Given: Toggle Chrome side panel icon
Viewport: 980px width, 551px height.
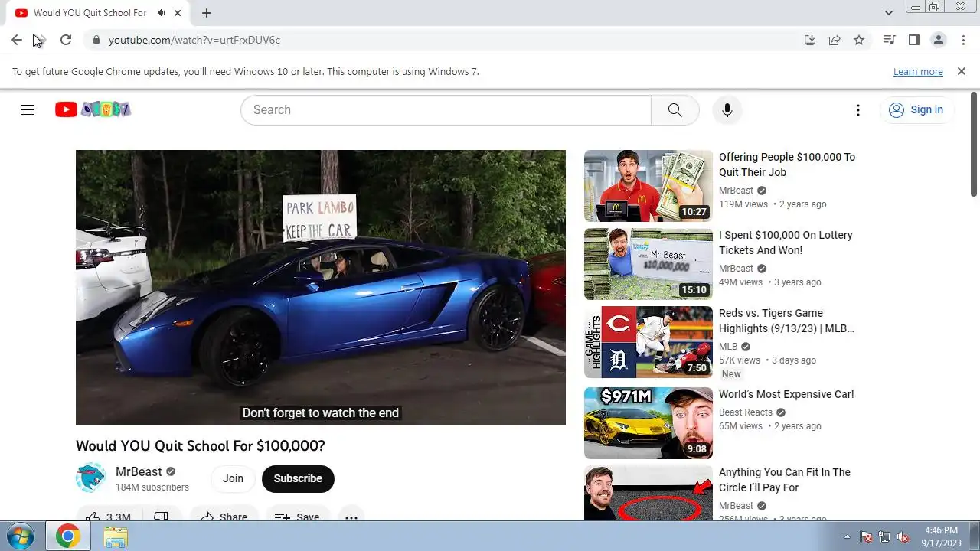Looking at the screenshot, I should 913,40.
